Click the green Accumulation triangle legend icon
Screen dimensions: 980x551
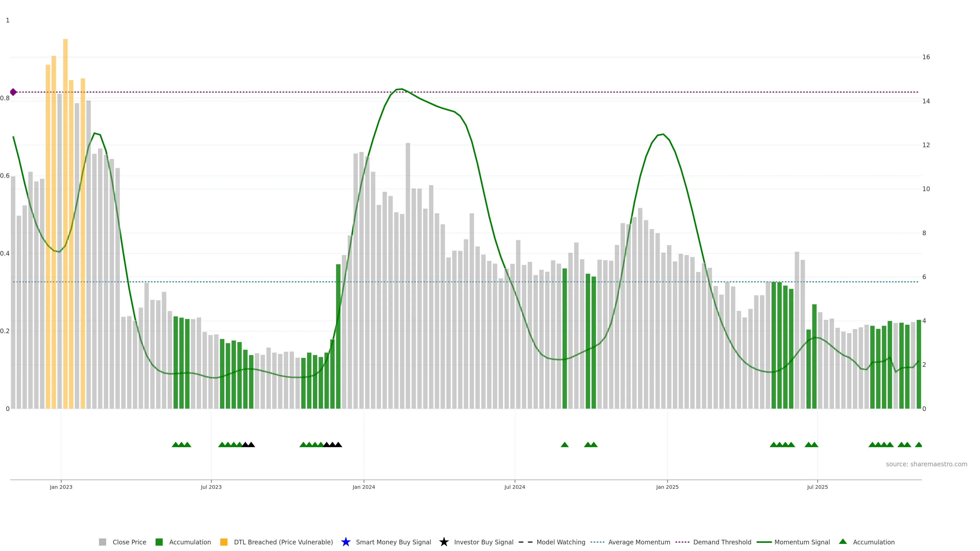(x=843, y=542)
